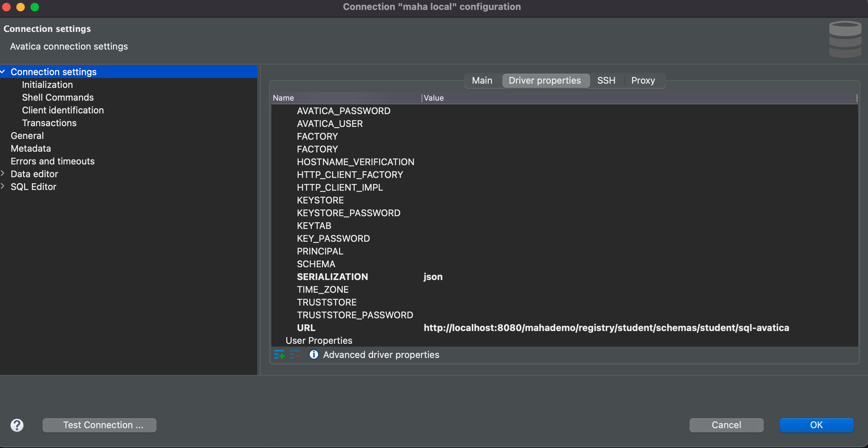Open Advanced driver properties link
This screenshot has width=868, height=448.
pyautogui.click(x=381, y=355)
